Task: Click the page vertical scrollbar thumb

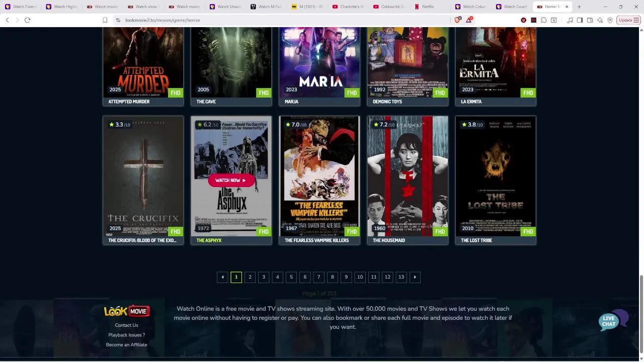Action: pos(640,314)
